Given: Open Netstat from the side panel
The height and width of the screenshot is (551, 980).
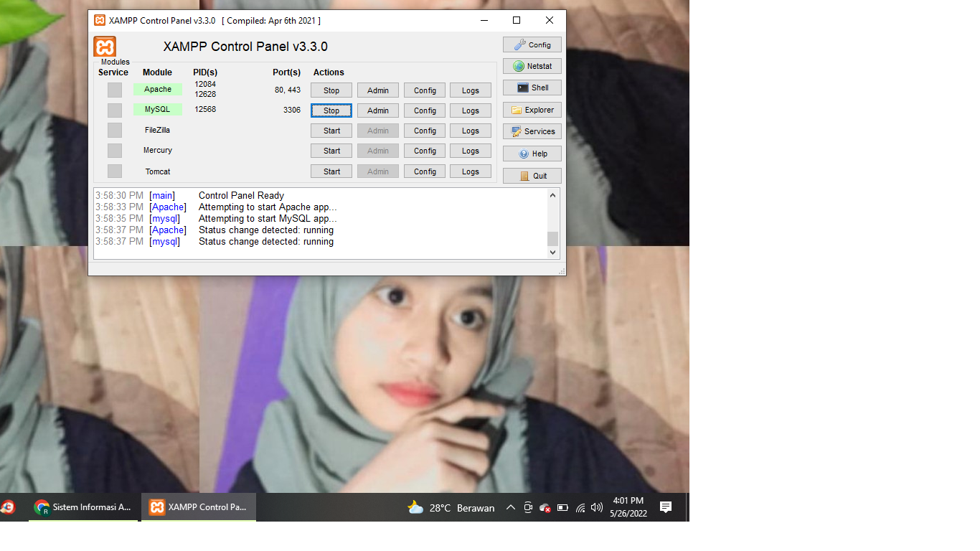Looking at the screenshot, I should (532, 66).
